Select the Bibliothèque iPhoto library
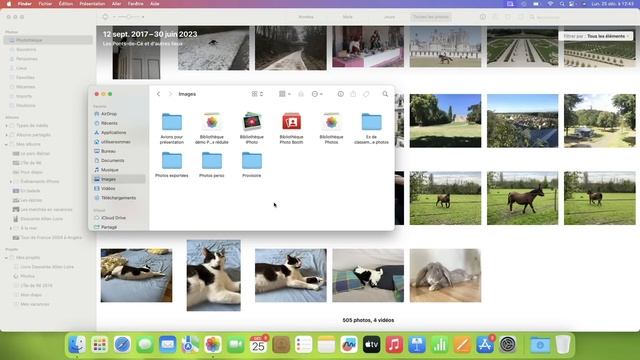 tap(252, 128)
